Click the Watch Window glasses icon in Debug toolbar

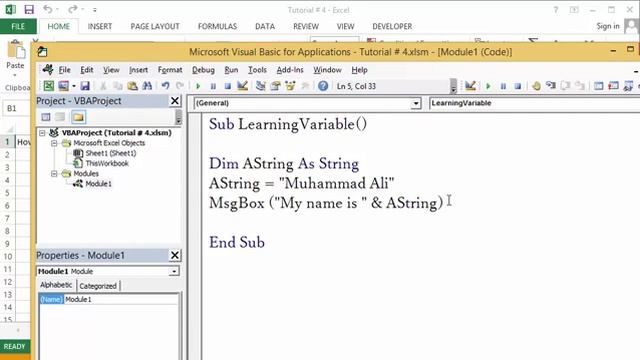click(x=628, y=86)
